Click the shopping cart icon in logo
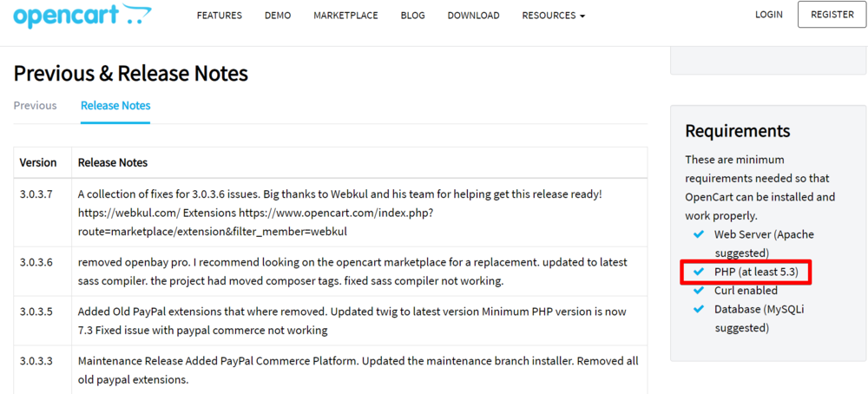The image size is (868, 394). [x=136, y=15]
